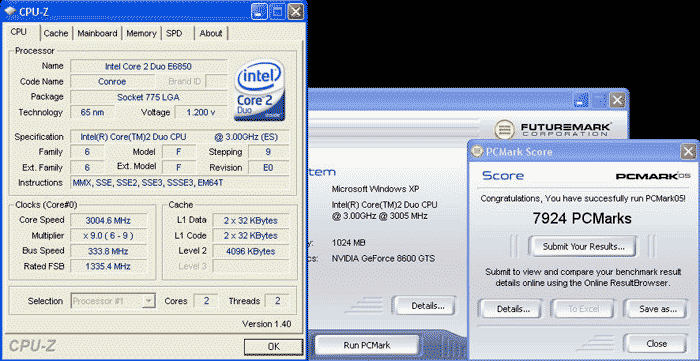The height and width of the screenshot is (361, 700).
Task: Minimize the CPU-Z window
Action: click(259, 11)
